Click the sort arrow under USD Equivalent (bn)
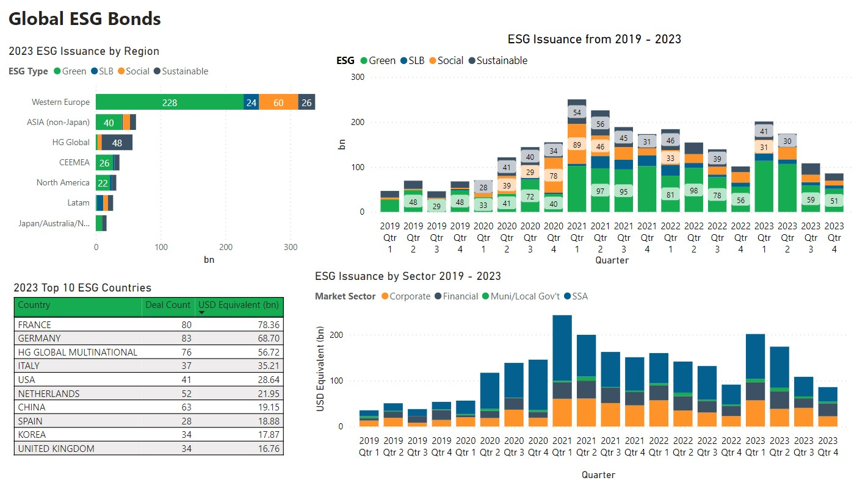The height and width of the screenshot is (483, 868). point(201,312)
